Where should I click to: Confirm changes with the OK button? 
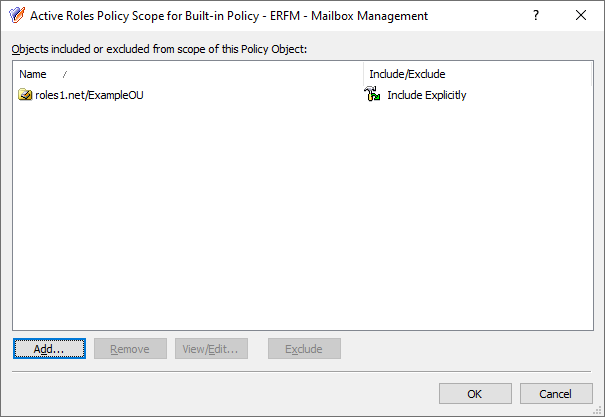pyautogui.click(x=475, y=393)
